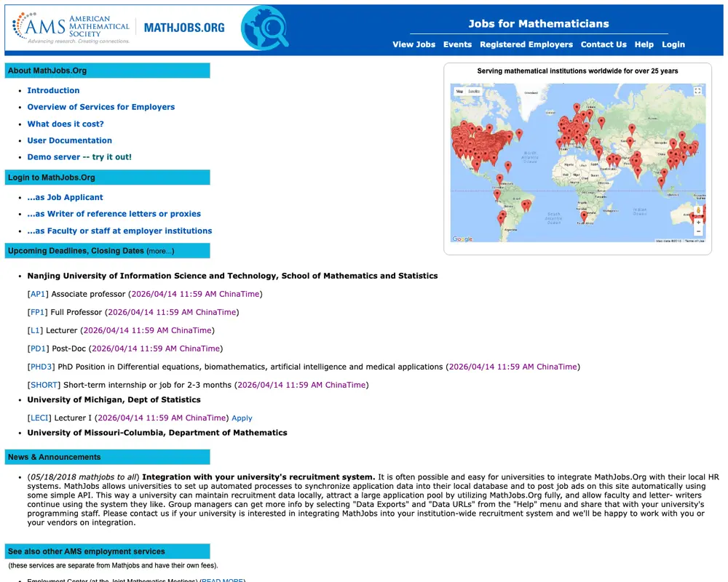Log in as Faculty or staff at employer
728x582 pixels.
coord(119,231)
